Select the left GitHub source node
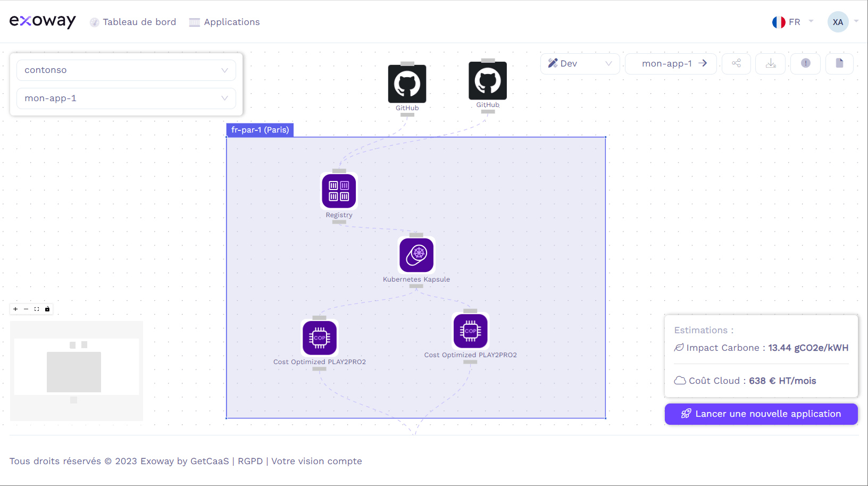868x486 pixels. [407, 84]
